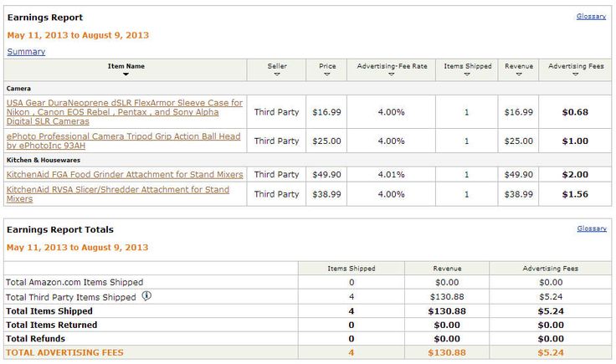The image size is (616, 364).
Task: Click the Item Name column header text
Action: click(126, 66)
